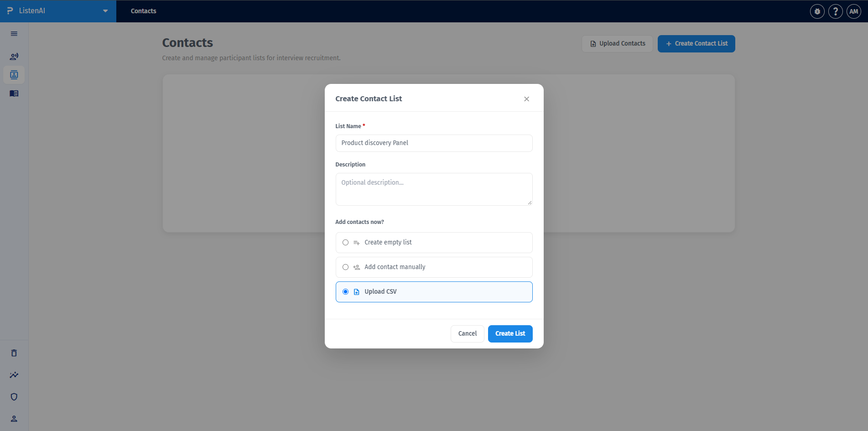The image size is (868, 431).
Task: Open the interviews voice icon in sidebar
Action: point(14,57)
